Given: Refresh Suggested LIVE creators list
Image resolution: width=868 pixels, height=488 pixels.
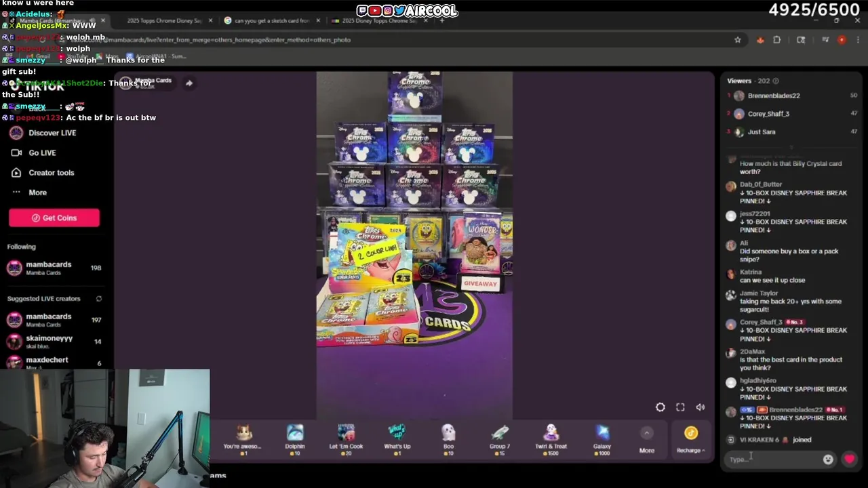Looking at the screenshot, I should click(98, 298).
